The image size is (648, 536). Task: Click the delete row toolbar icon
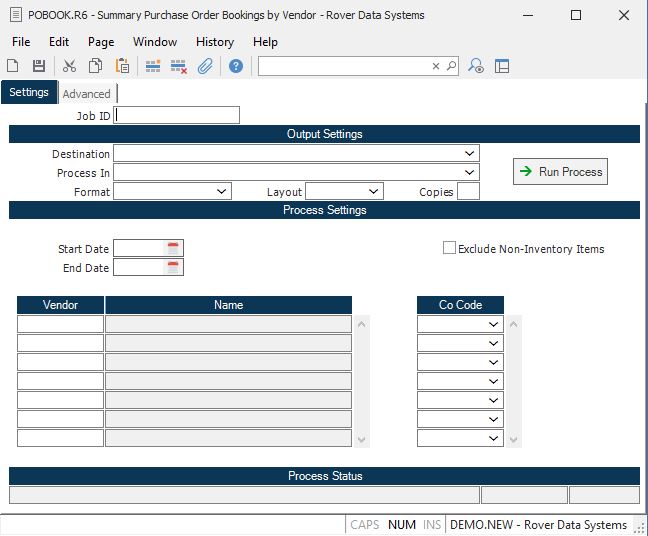coord(179,66)
